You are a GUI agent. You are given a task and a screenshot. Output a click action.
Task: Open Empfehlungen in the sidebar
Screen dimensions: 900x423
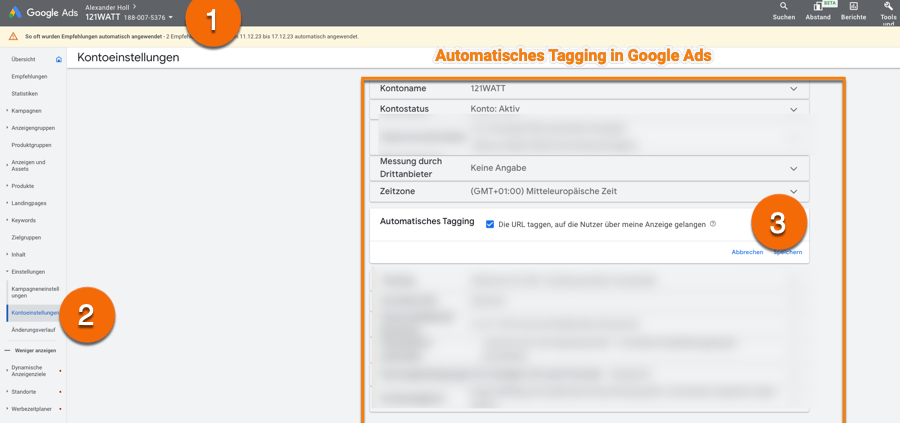coord(29,76)
